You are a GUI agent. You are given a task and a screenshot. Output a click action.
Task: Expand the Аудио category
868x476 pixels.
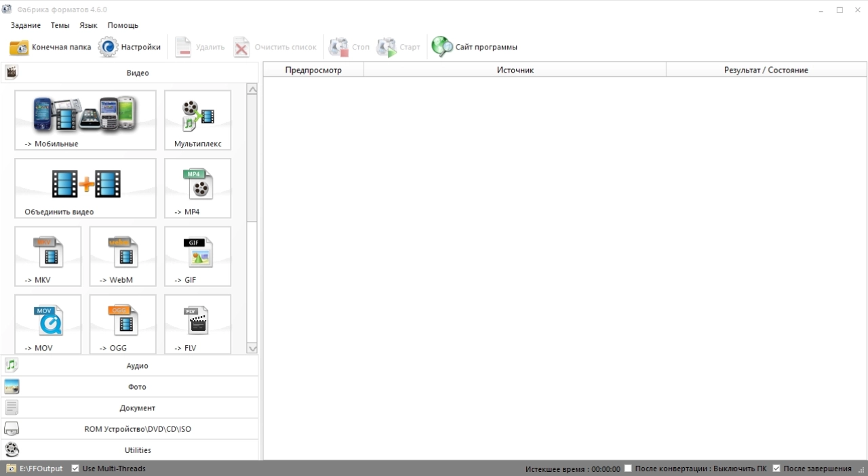click(x=130, y=365)
